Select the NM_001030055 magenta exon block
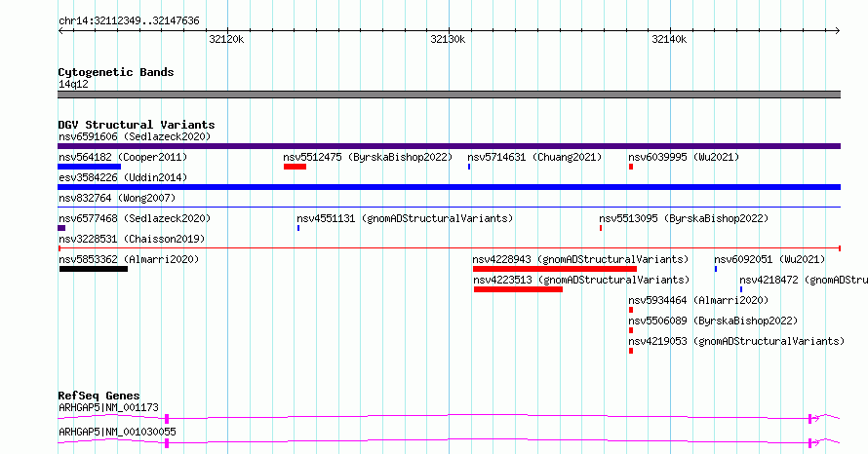Image resolution: width=868 pixels, height=454 pixels. [167, 443]
